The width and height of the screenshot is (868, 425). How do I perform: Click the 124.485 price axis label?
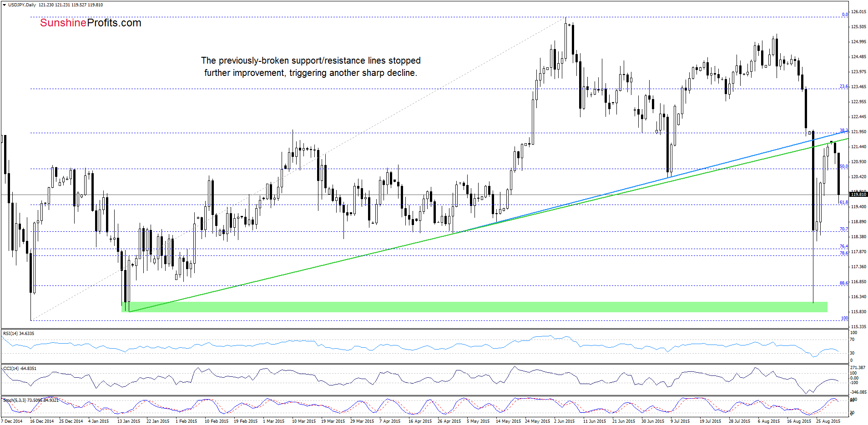coord(858,57)
